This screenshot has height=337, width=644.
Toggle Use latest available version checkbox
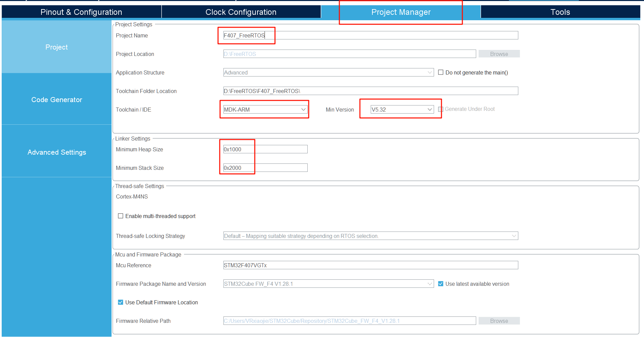click(x=440, y=284)
